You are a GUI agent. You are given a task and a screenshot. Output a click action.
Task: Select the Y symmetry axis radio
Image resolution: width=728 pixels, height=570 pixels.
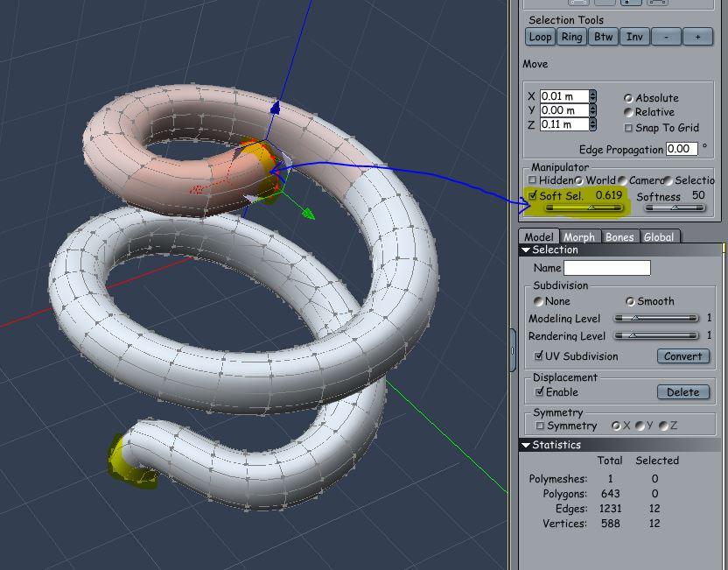640,426
